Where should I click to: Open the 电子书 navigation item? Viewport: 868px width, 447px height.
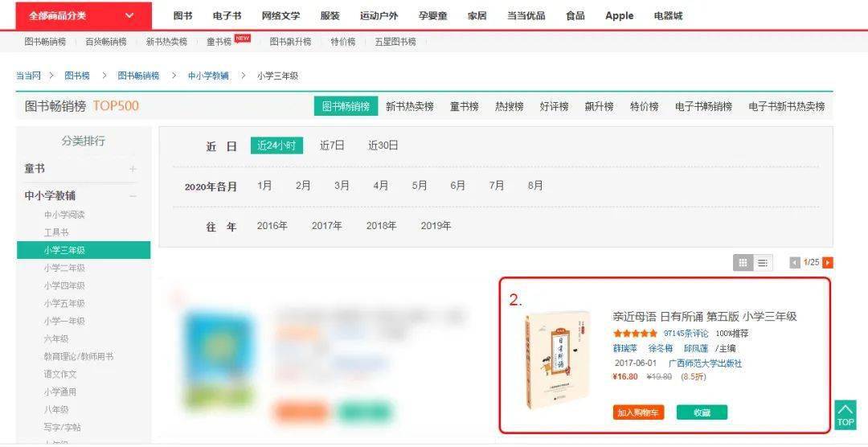tap(227, 15)
